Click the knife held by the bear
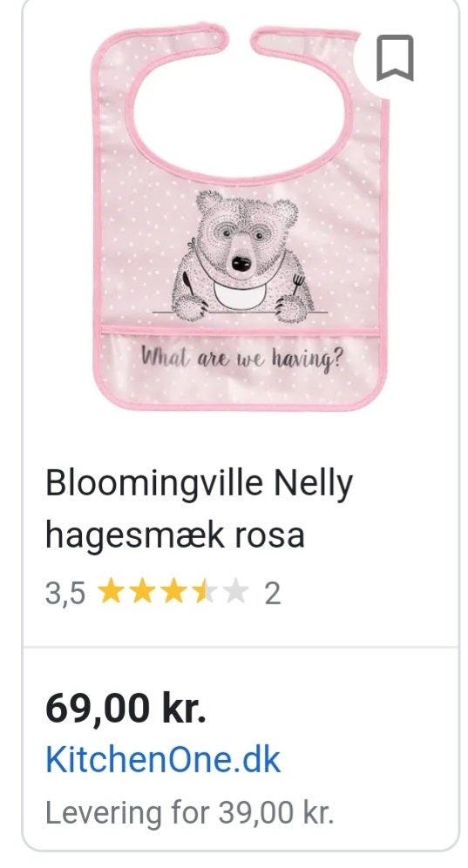468x868 pixels. [x=189, y=284]
